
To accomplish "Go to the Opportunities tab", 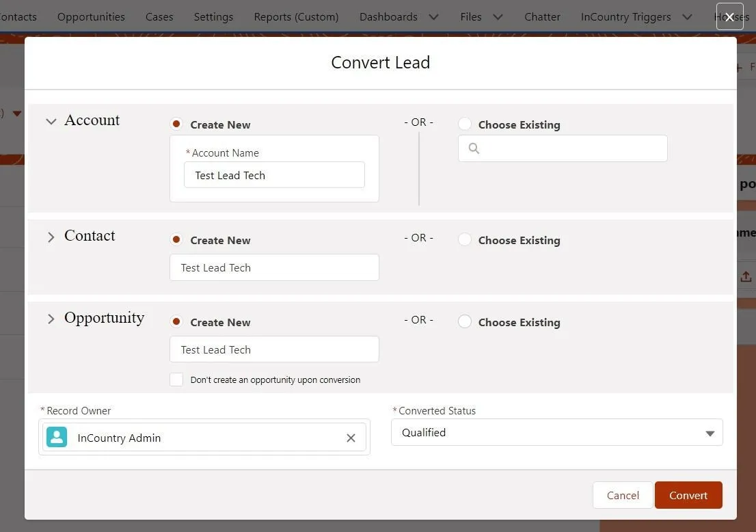I will point(91,17).
